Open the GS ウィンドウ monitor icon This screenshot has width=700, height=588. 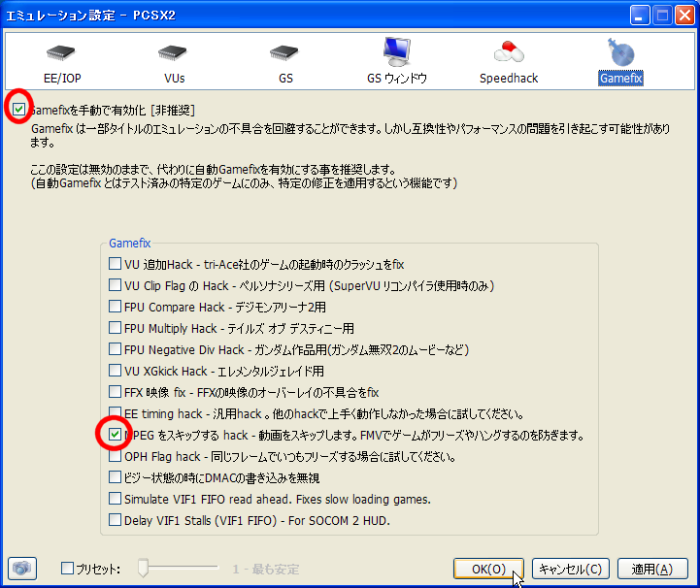tap(396, 51)
